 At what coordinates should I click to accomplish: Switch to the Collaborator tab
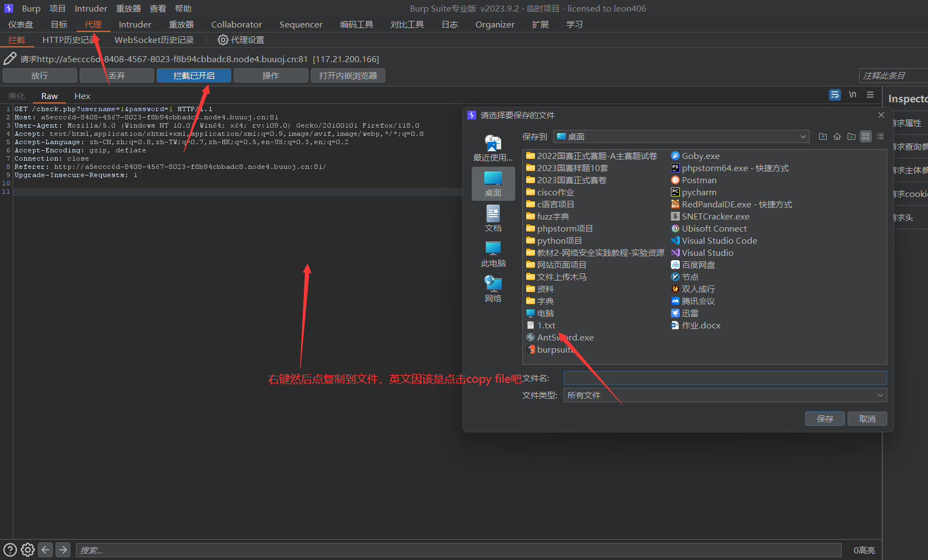237,24
